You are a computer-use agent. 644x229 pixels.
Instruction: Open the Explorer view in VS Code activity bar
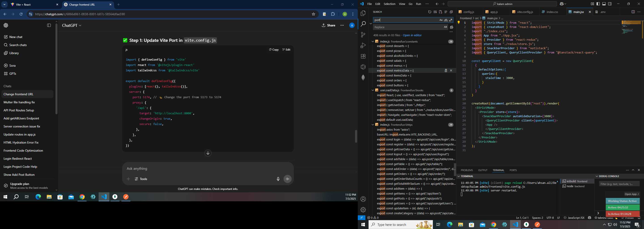(363, 13)
